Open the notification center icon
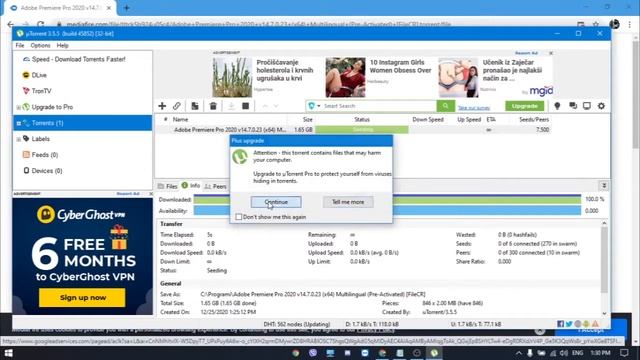Viewport: 640px width, 360px height. pos(624,353)
